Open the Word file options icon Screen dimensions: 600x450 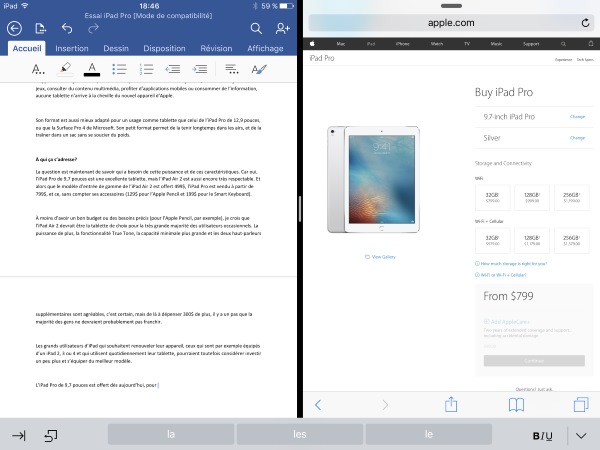pos(40,28)
